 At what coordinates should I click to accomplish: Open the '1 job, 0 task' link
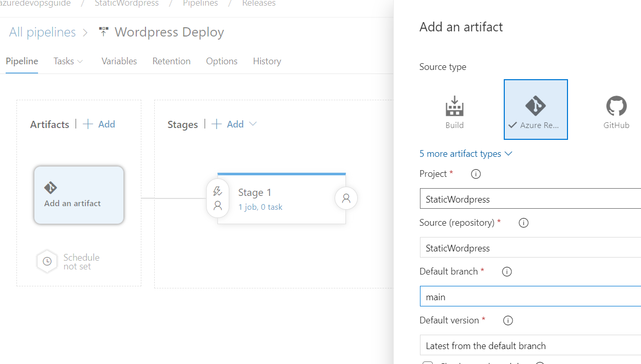261,207
